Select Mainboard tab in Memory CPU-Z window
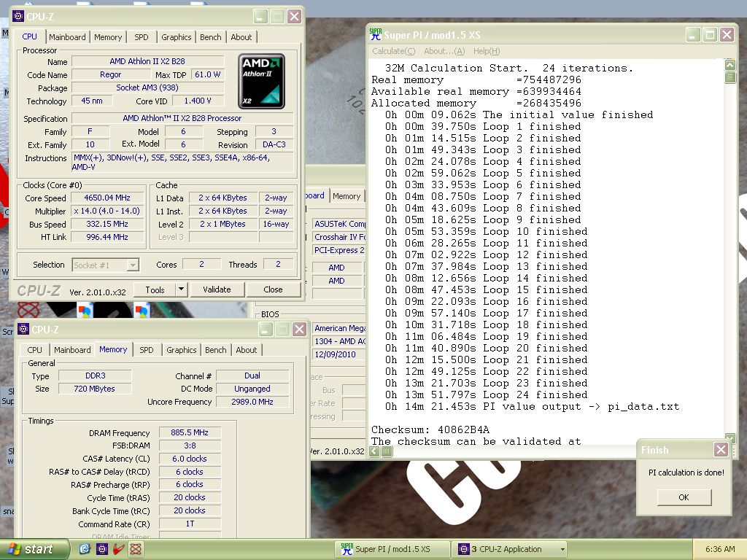 click(x=72, y=350)
